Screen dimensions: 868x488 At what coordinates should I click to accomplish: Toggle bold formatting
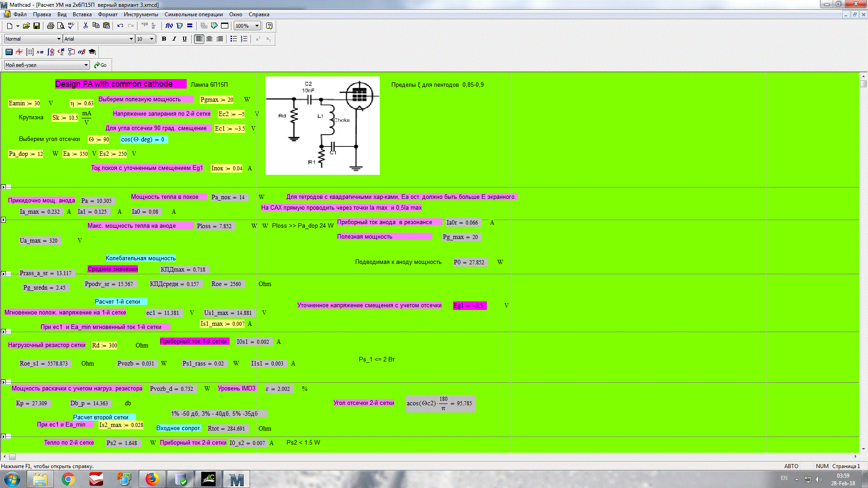pos(164,39)
